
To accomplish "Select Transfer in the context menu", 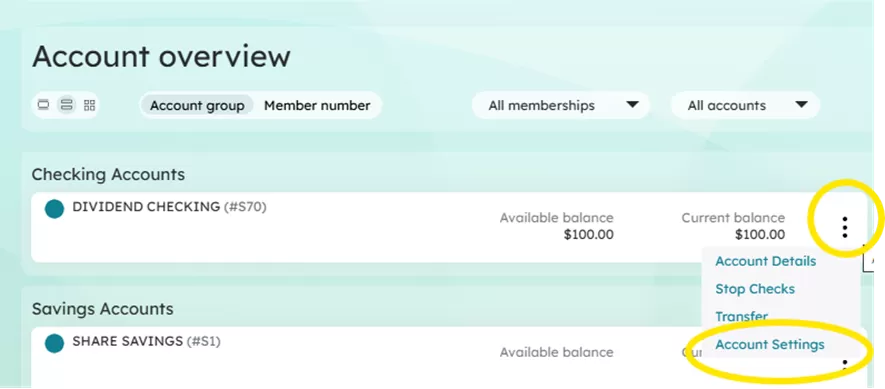I will click(x=742, y=317).
